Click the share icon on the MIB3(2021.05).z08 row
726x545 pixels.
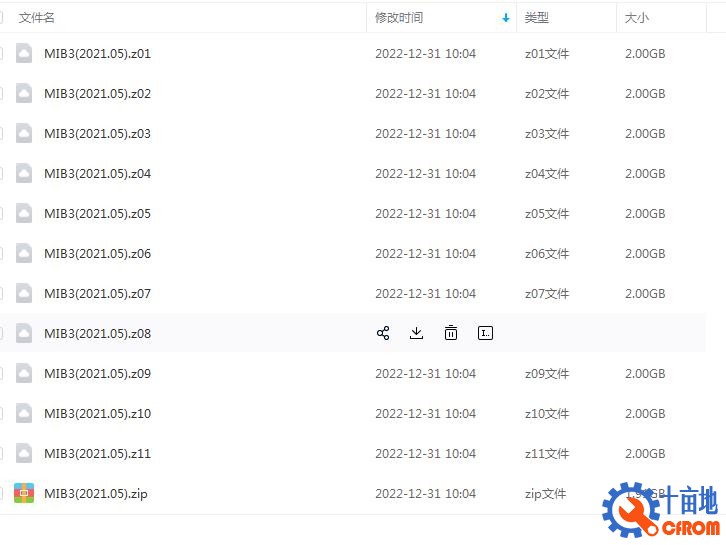(383, 333)
